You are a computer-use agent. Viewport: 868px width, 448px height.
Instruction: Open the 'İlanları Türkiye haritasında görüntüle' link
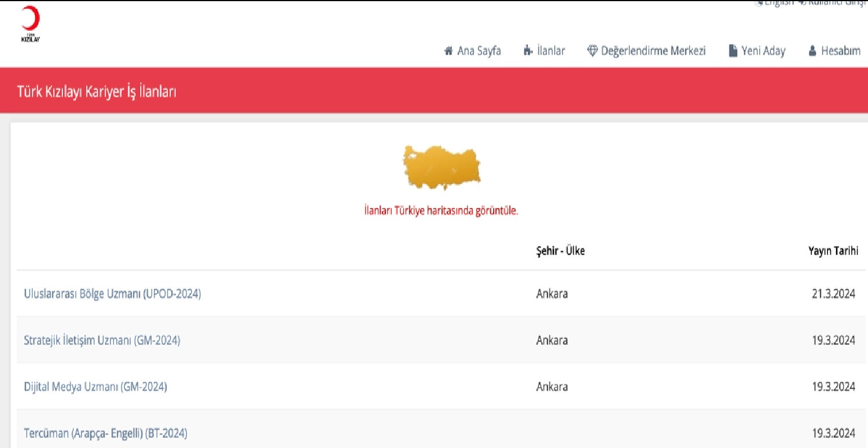click(441, 211)
